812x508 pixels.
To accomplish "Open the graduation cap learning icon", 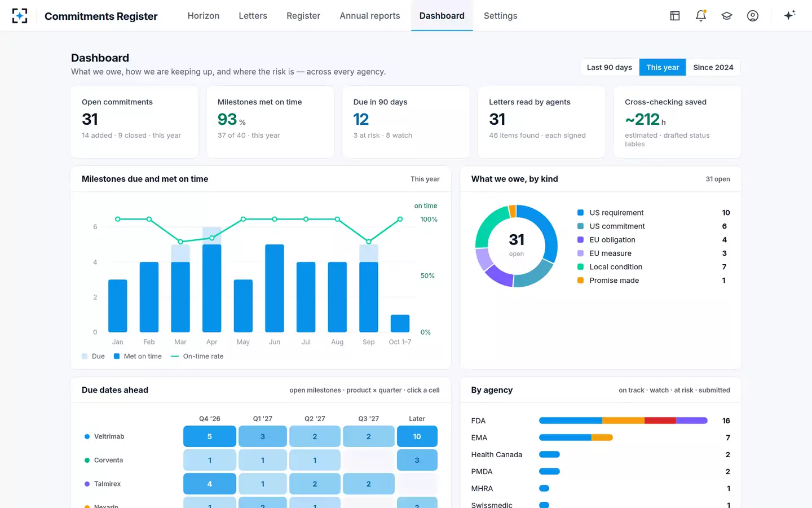I will click(727, 16).
